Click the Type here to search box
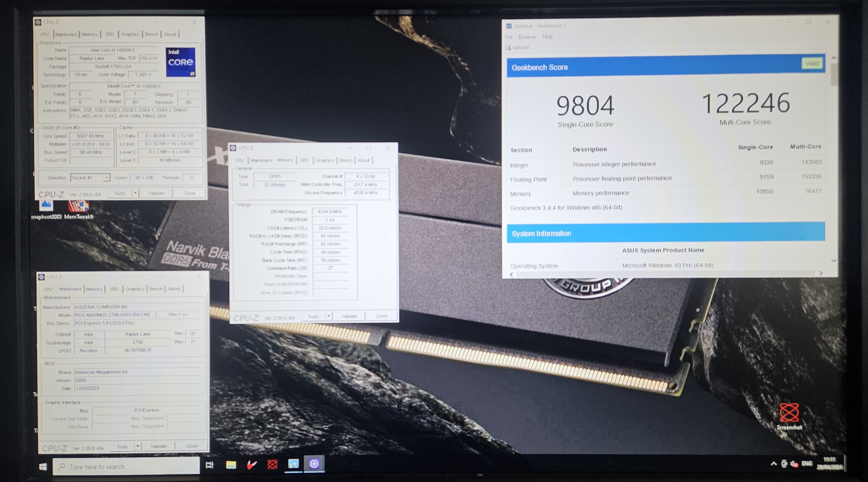 click(x=126, y=467)
